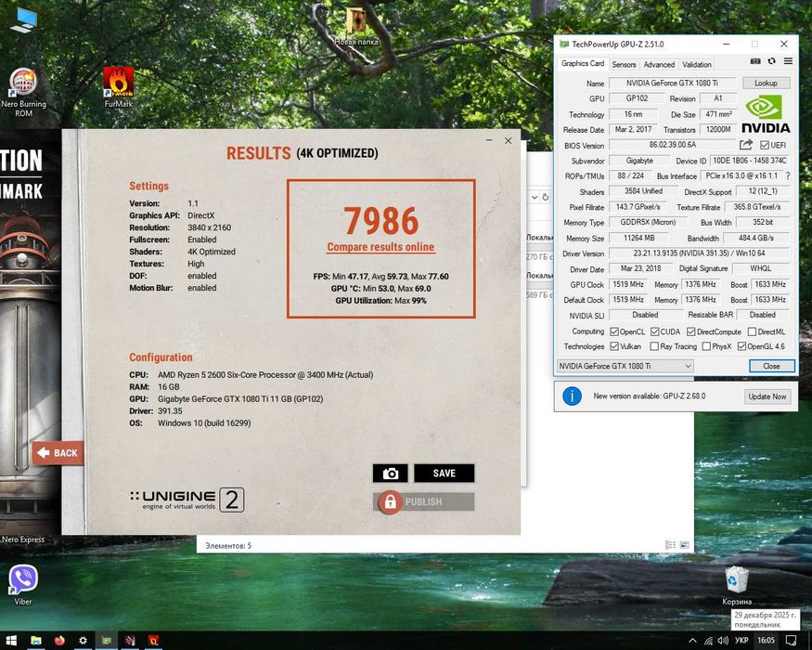
Task: Switch to GPU-Z taskbar icon
Action: point(106,641)
